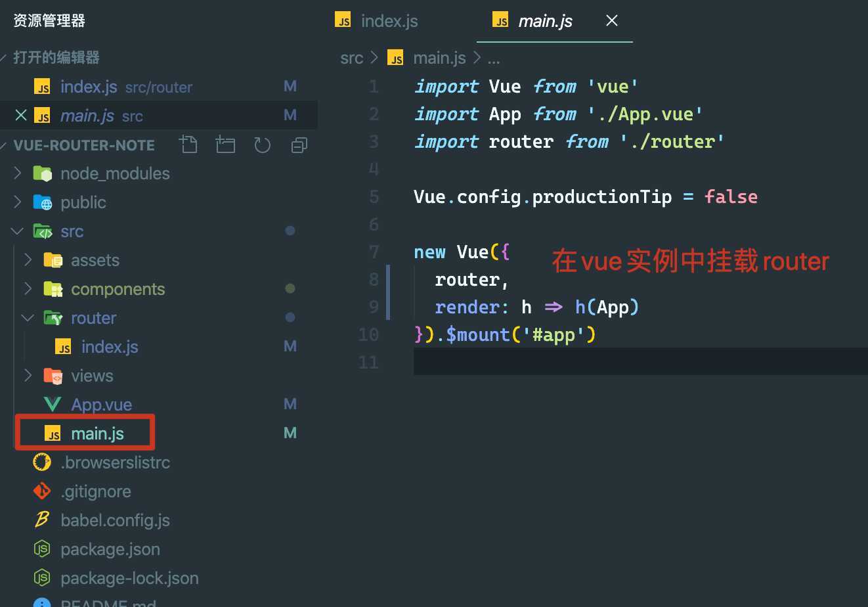This screenshot has width=868, height=607.
Task: Place cursor on empty line 11
Action: (x=591, y=362)
